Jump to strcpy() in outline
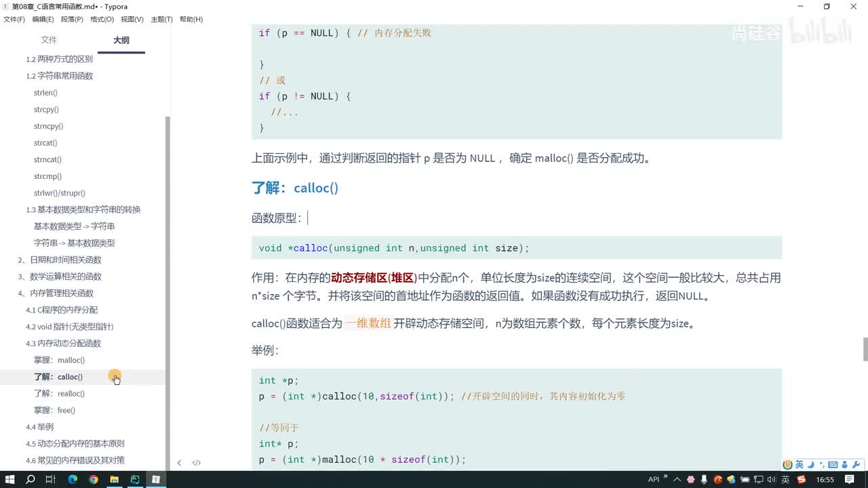The width and height of the screenshot is (868, 488). (46, 109)
